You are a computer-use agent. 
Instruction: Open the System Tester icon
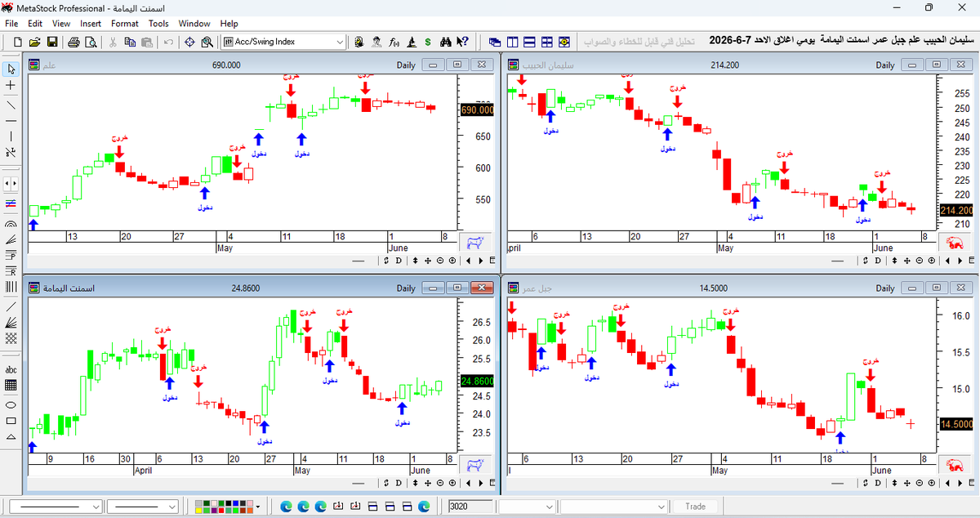click(411, 42)
